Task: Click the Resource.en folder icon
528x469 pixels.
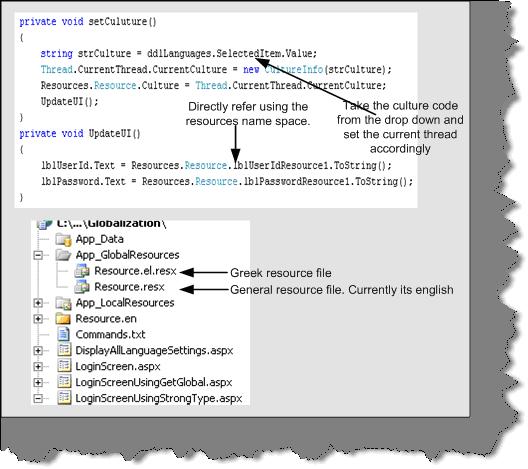Action: [x=63, y=319]
